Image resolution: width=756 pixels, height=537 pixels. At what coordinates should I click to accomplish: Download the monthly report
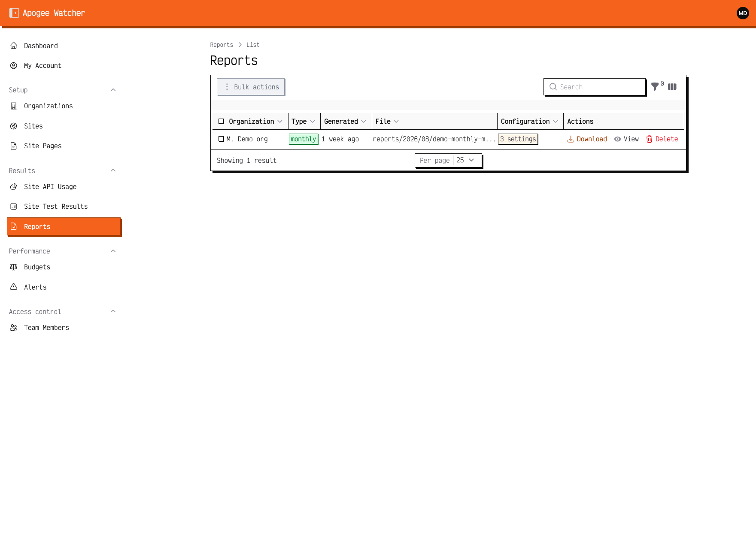[587, 139]
